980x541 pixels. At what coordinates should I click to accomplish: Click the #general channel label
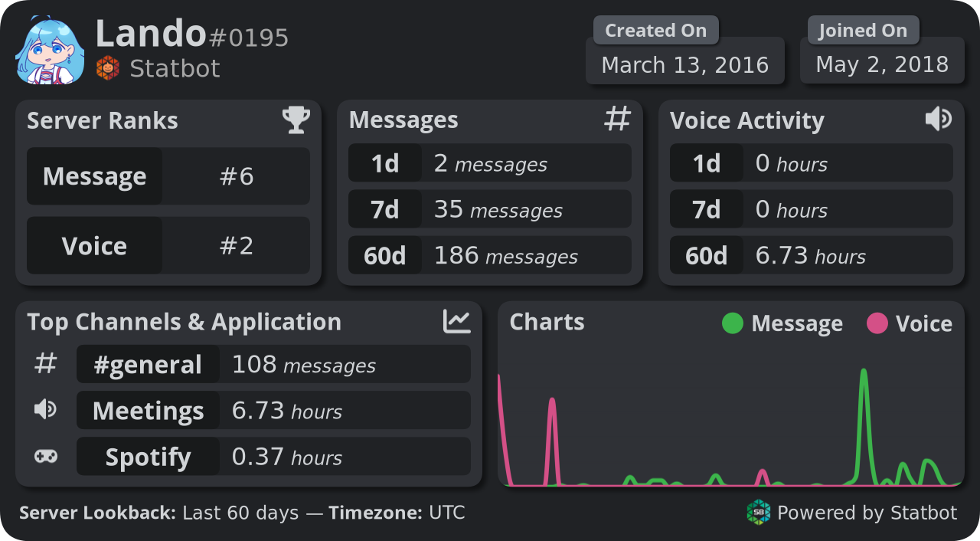tap(148, 364)
